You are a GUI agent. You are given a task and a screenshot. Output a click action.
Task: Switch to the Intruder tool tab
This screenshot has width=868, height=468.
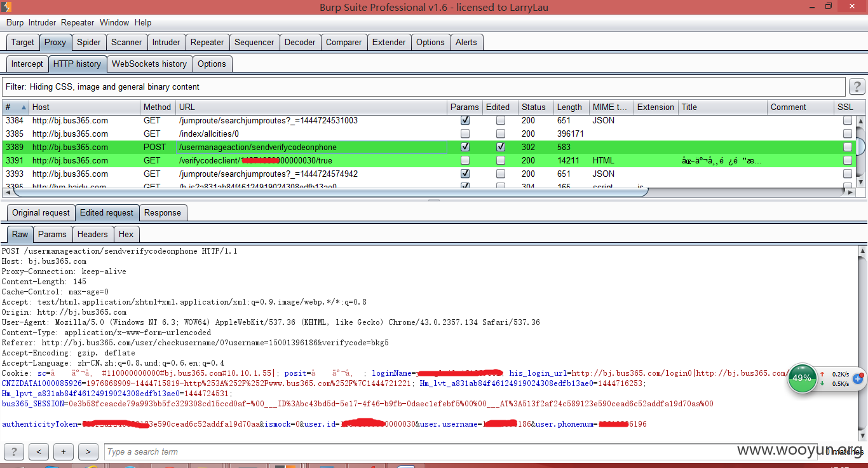pos(166,42)
